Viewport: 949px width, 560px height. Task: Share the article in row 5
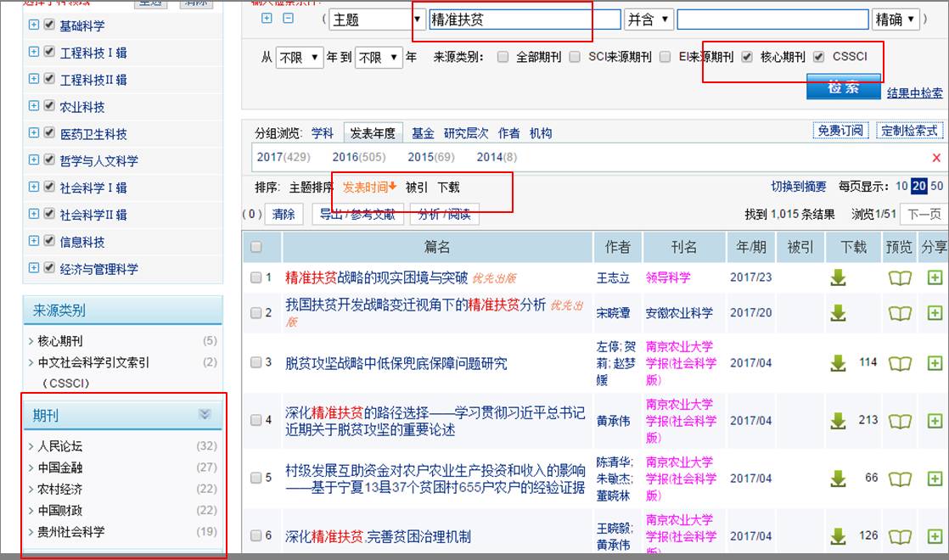tap(935, 479)
